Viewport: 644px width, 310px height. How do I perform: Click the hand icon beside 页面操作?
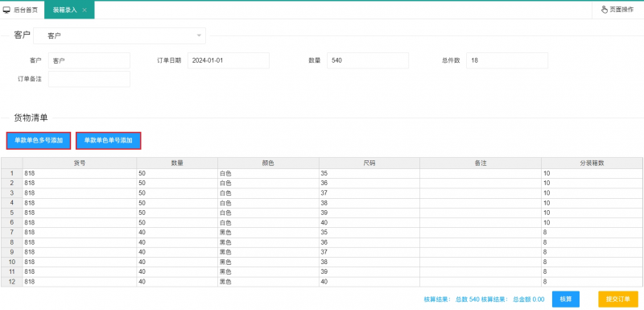point(605,10)
